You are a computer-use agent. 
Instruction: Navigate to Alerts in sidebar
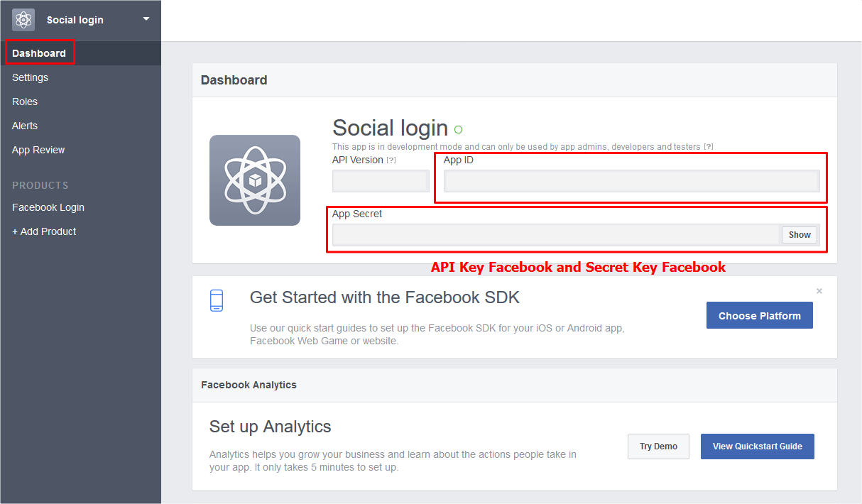click(25, 126)
